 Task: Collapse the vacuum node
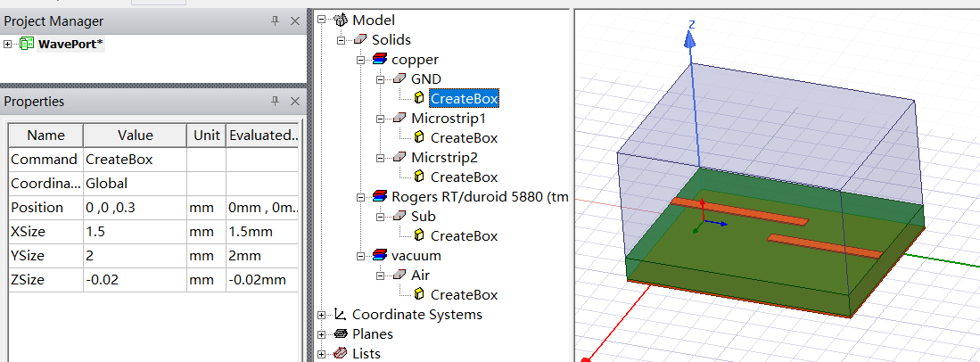point(360,256)
